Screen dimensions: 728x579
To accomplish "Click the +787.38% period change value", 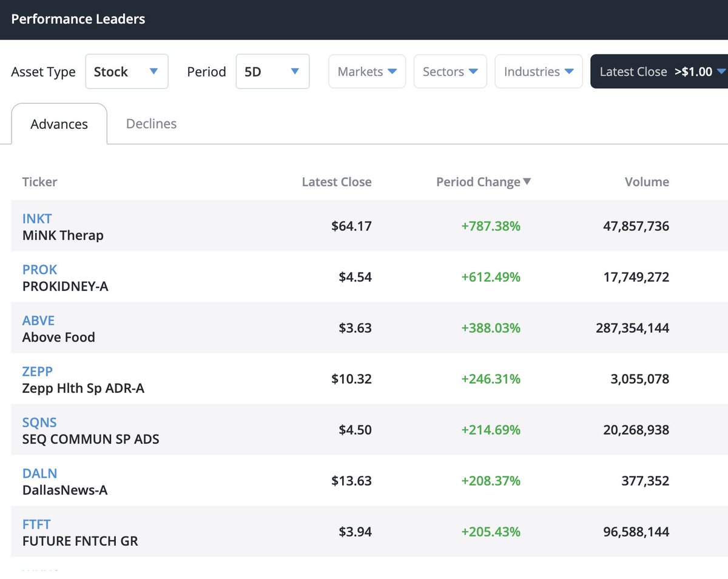I will 491,226.
